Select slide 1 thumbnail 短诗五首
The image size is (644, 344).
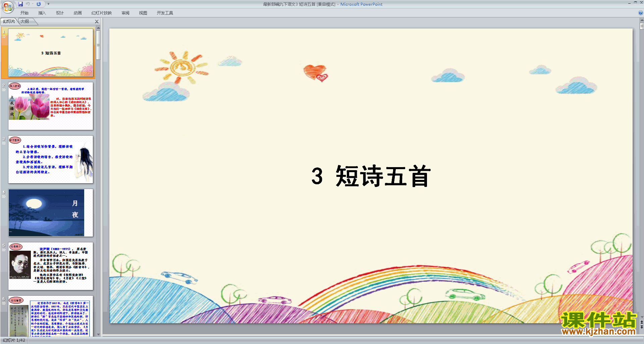[51, 53]
